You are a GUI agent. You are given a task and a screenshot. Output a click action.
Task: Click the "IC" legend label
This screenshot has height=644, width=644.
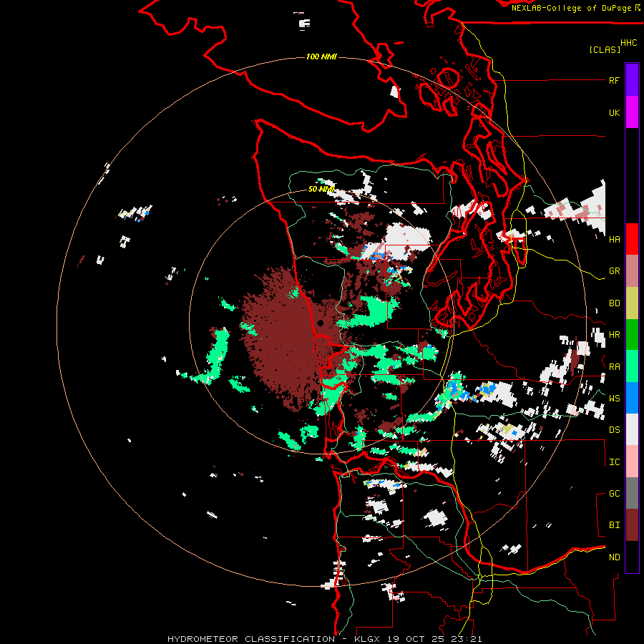point(614,462)
